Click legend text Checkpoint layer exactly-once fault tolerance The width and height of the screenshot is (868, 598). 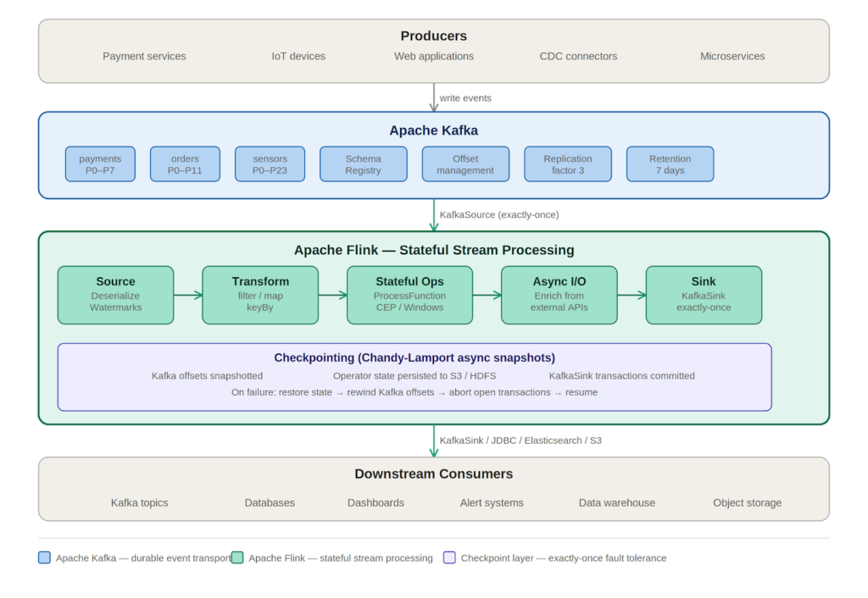coord(564,558)
